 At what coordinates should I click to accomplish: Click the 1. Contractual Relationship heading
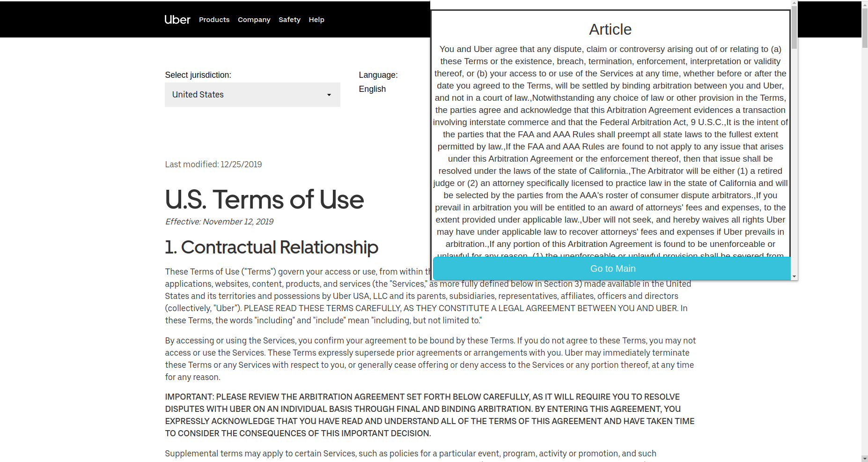pyautogui.click(x=272, y=247)
